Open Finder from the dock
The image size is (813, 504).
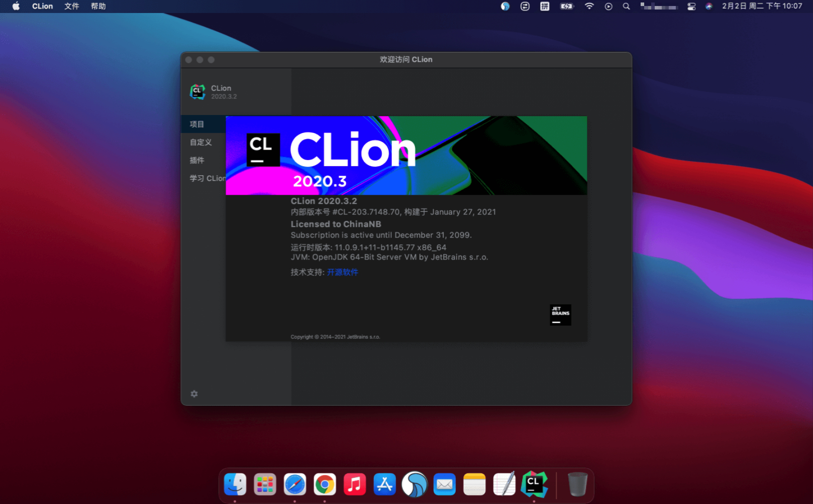(x=235, y=484)
